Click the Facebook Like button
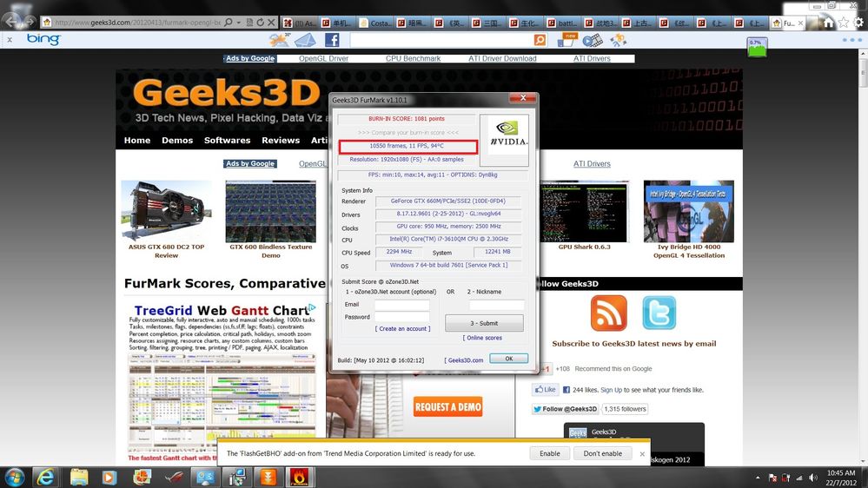The width and height of the screenshot is (868, 488). point(546,390)
